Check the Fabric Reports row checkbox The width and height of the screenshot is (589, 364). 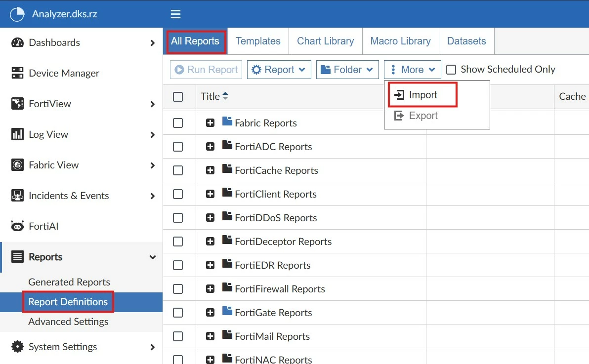(x=178, y=123)
